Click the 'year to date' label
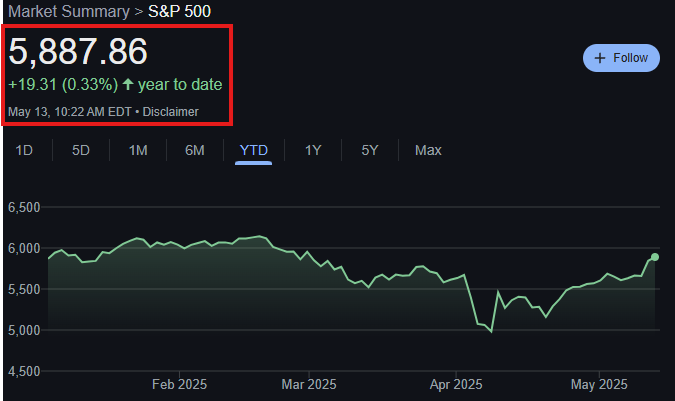Viewport: 675px width, 401px height. (x=180, y=84)
